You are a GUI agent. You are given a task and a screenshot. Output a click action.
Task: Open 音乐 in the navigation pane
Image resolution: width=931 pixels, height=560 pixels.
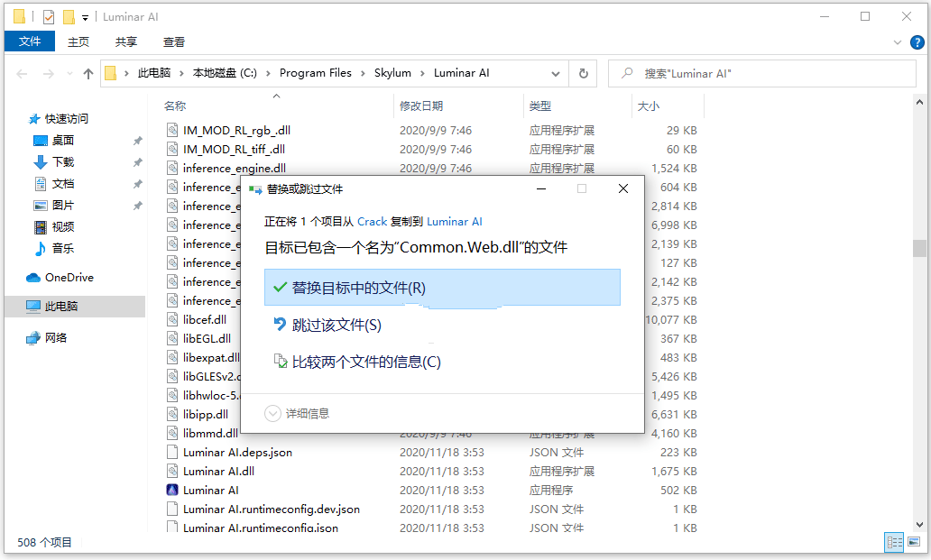(63, 248)
